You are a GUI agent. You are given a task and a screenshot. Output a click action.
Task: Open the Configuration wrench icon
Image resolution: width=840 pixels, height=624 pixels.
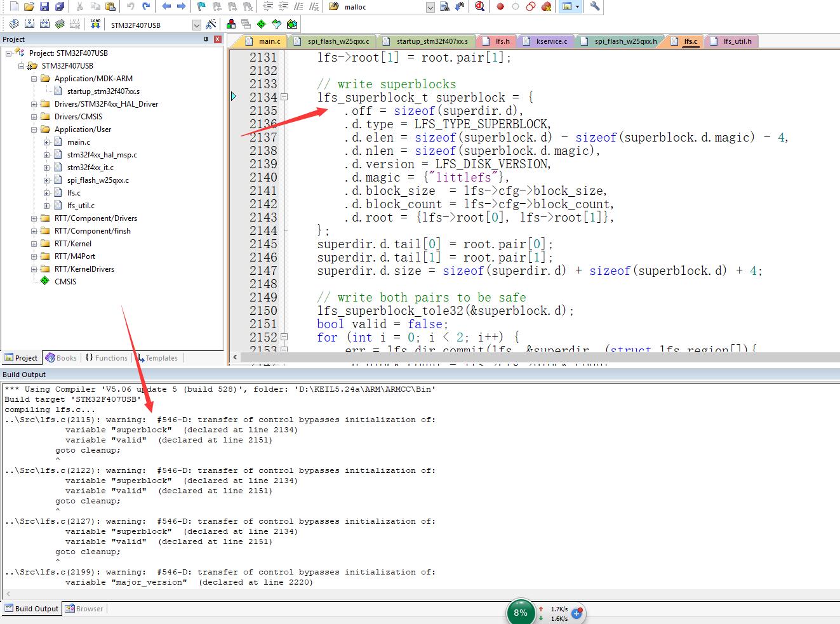point(596,7)
